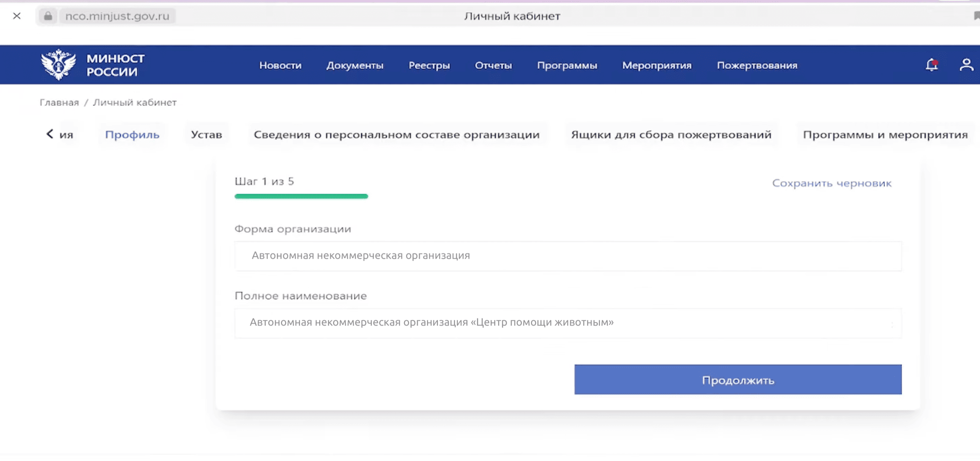Open notifications via the bell icon
The image size is (980, 461).
click(931, 65)
